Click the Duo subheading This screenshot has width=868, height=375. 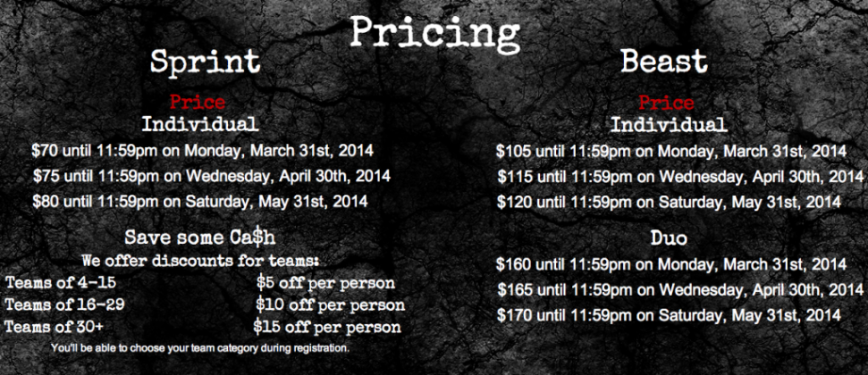pyautogui.click(x=669, y=238)
